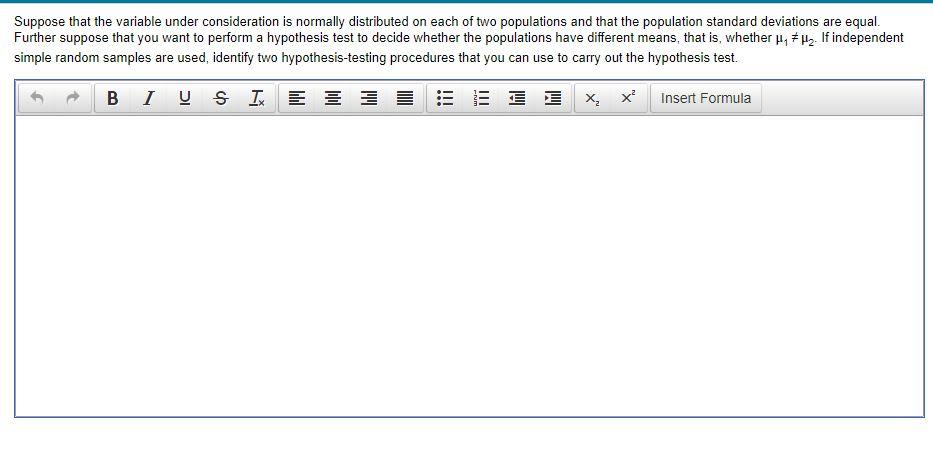Toggle italic formatting
The width and height of the screenshot is (933, 453).
point(149,98)
